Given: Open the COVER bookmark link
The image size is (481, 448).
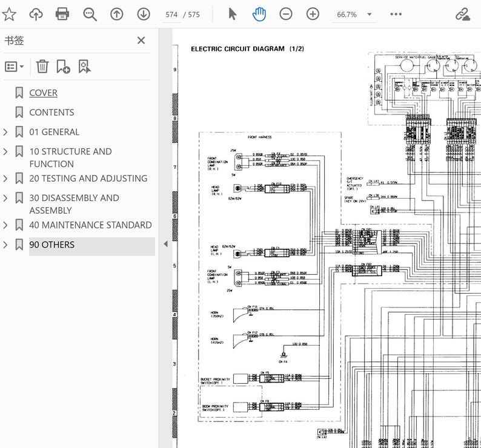Looking at the screenshot, I should [x=43, y=93].
